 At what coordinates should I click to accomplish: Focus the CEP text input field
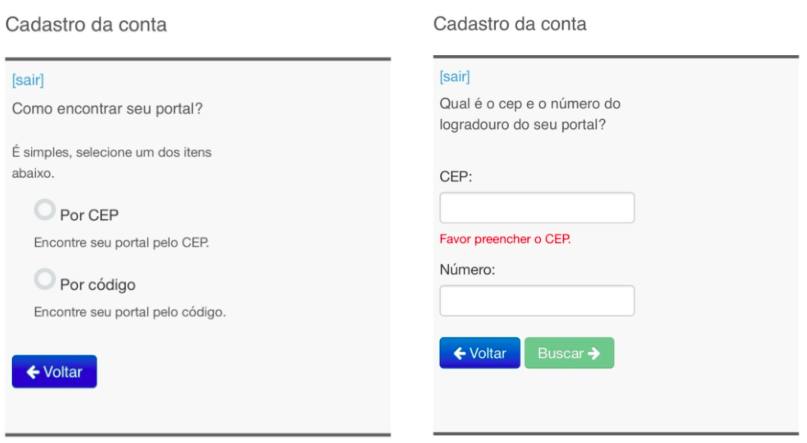(537, 208)
